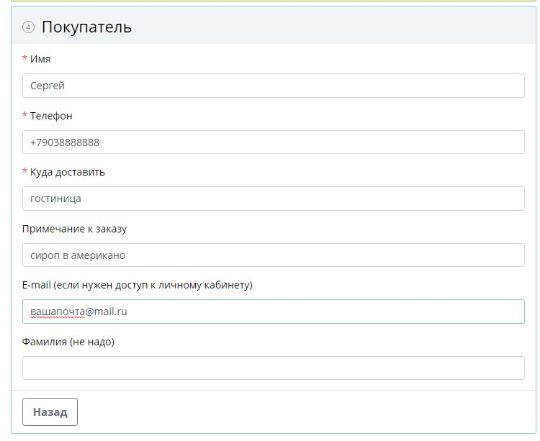The image size is (540, 441).
Task: Click the underlined word вашапочта in email
Action: click(x=57, y=312)
